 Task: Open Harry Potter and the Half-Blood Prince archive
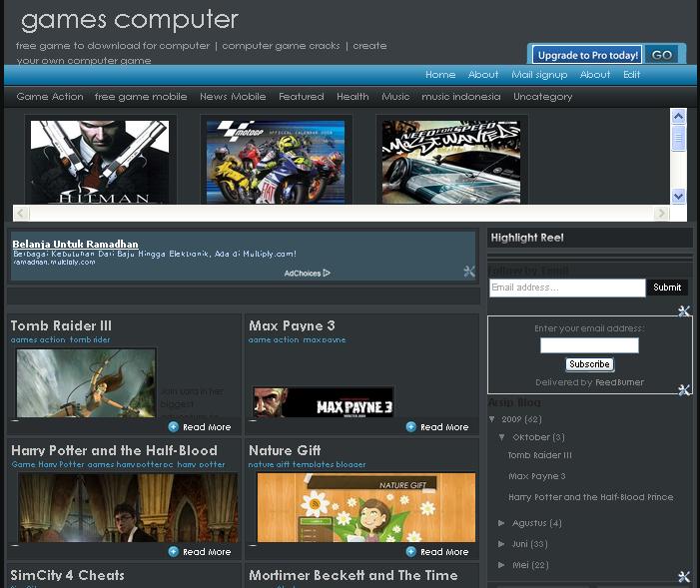[590, 497]
